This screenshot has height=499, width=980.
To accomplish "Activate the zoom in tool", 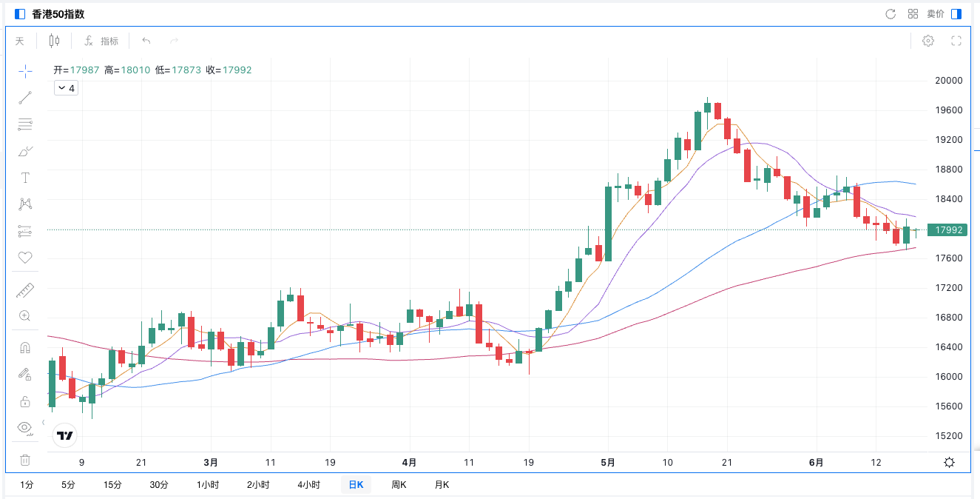I will (x=25, y=316).
